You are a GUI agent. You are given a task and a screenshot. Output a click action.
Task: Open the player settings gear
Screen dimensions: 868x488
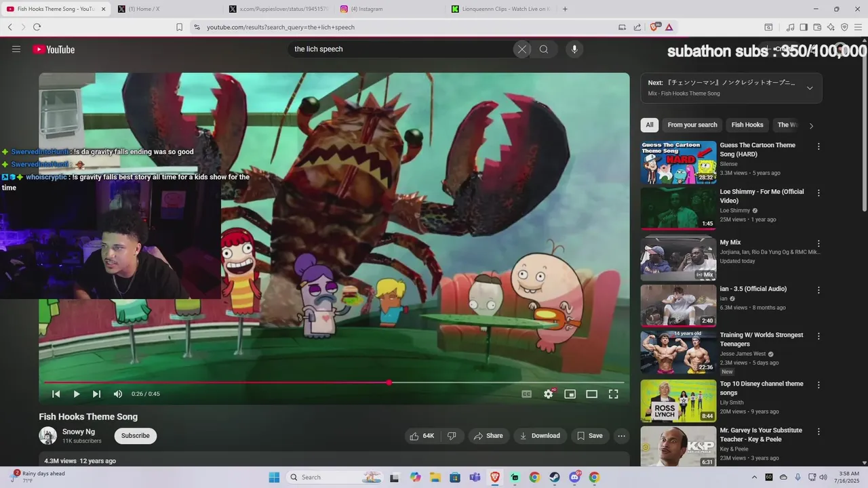549,394
